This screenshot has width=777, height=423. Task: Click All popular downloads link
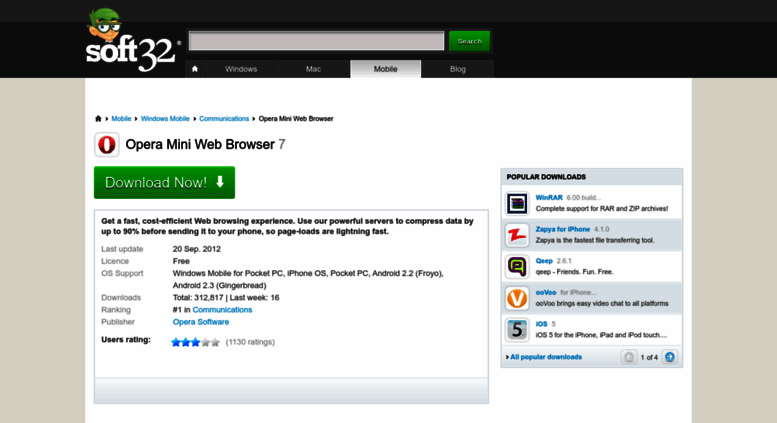pyautogui.click(x=546, y=357)
